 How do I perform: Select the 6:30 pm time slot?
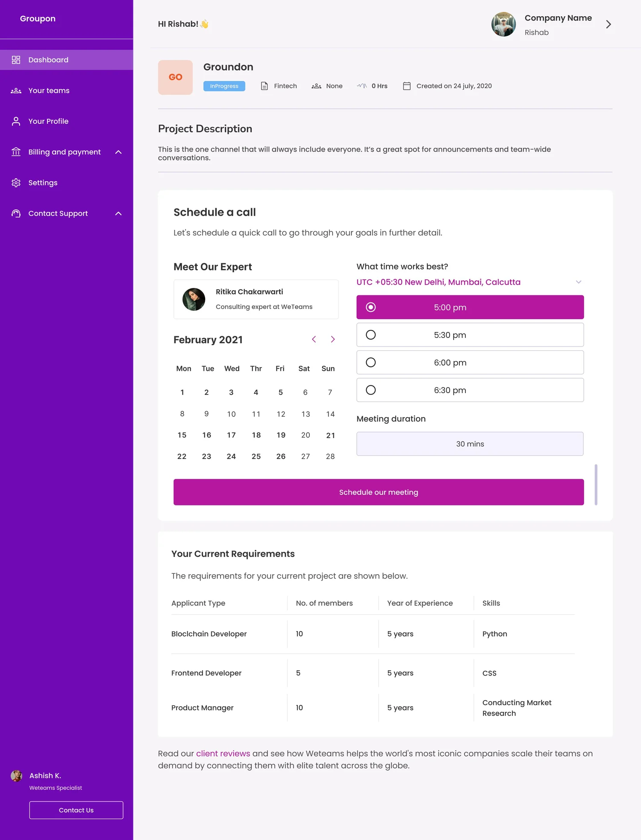click(470, 390)
